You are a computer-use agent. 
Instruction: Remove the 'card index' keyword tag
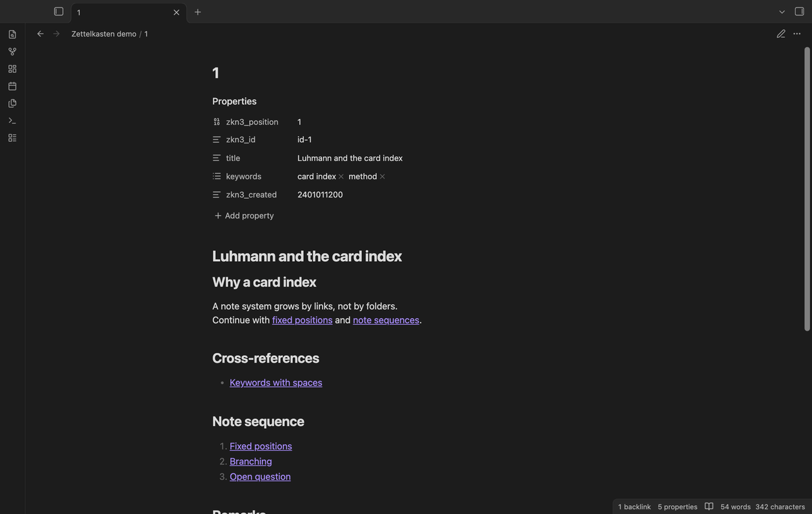click(x=341, y=177)
